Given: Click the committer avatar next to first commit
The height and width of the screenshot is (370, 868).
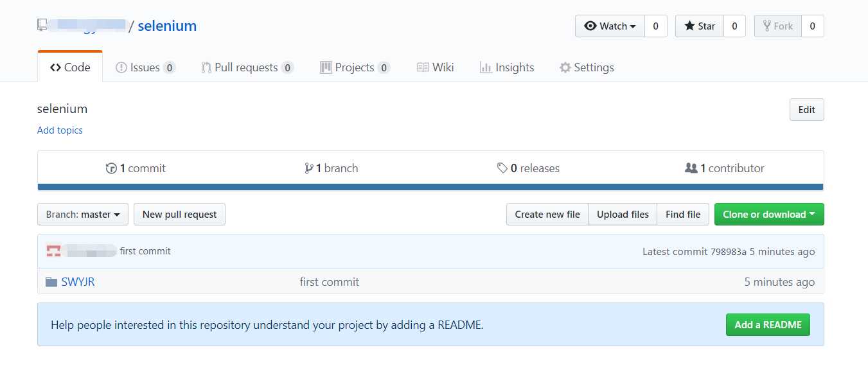Looking at the screenshot, I should point(53,251).
